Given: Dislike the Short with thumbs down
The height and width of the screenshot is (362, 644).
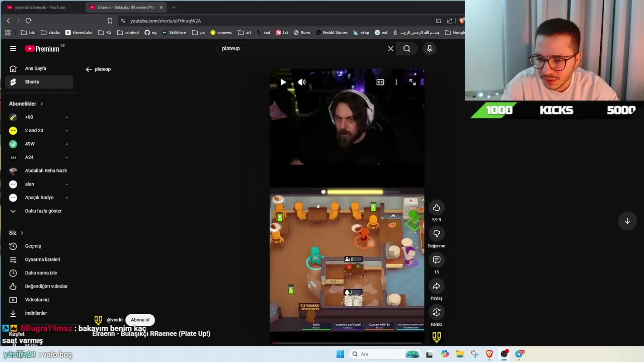Looking at the screenshot, I should pyautogui.click(x=436, y=234).
